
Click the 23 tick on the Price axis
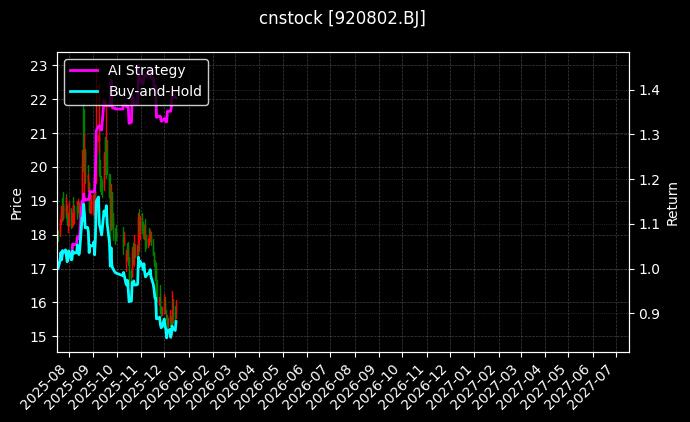click(x=39, y=66)
